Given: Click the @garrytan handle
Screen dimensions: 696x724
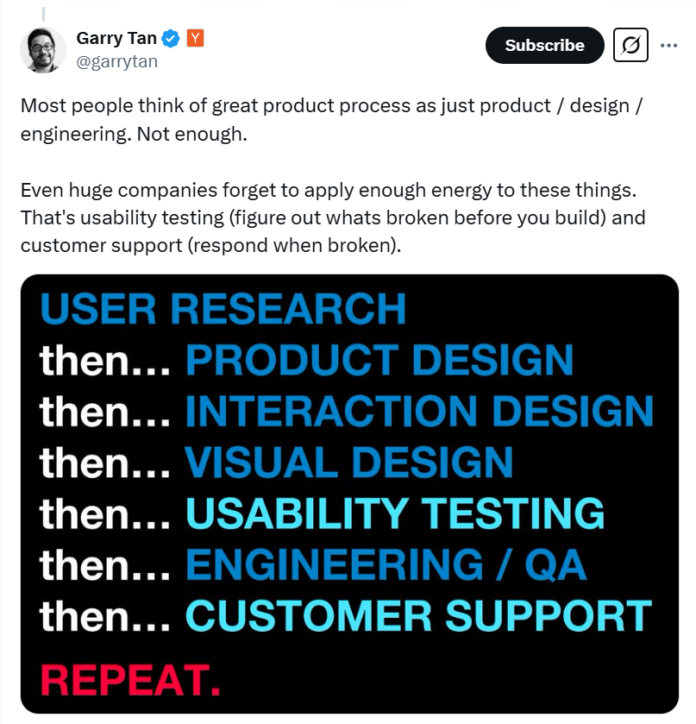Looking at the screenshot, I should click(x=117, y=61).
